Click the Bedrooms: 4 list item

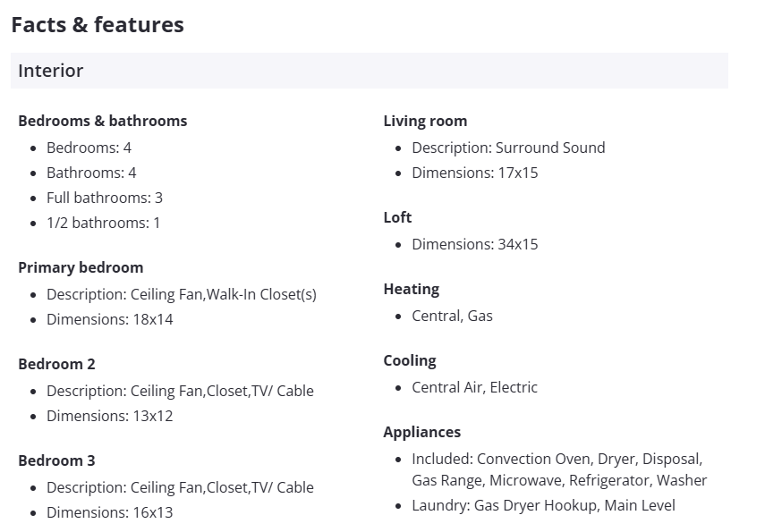(x=89, y=148)
